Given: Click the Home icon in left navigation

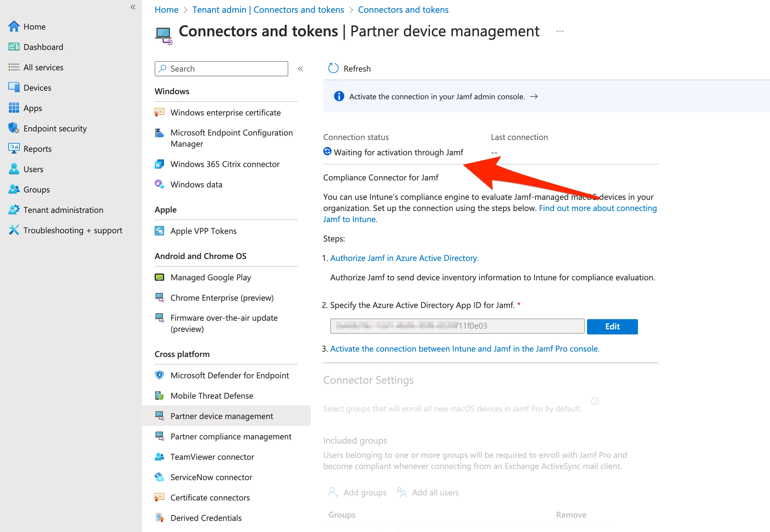Looking at the screenshot, I should pos(14,26).
